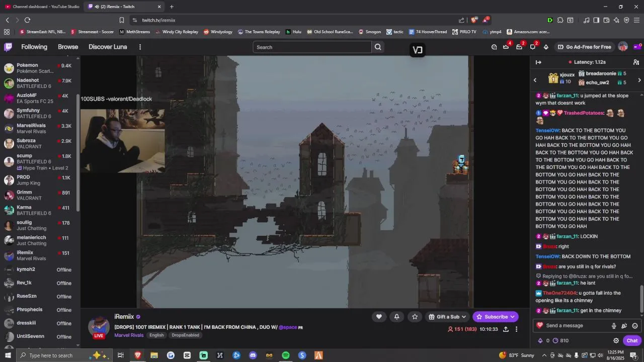Open Twitch user avatar menu

(x=623, y=47)
